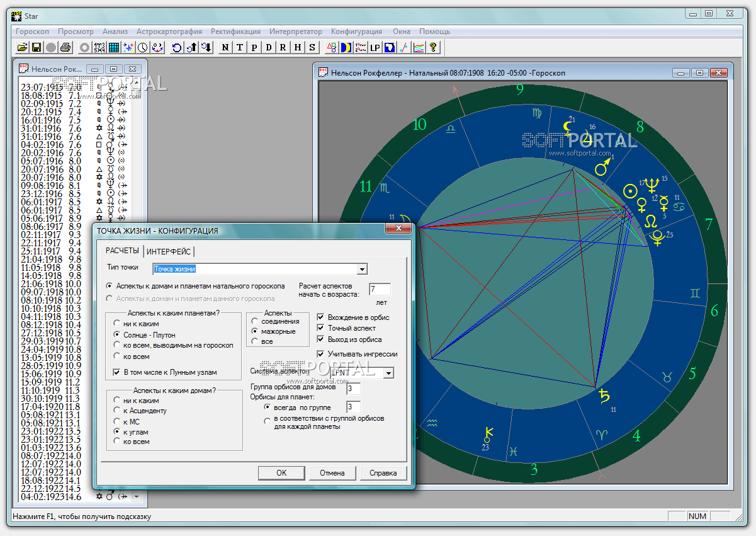Screen dimensions: 756x536
Task: Click the crescent moon toolbar icon
Action: tap(346, 47)
